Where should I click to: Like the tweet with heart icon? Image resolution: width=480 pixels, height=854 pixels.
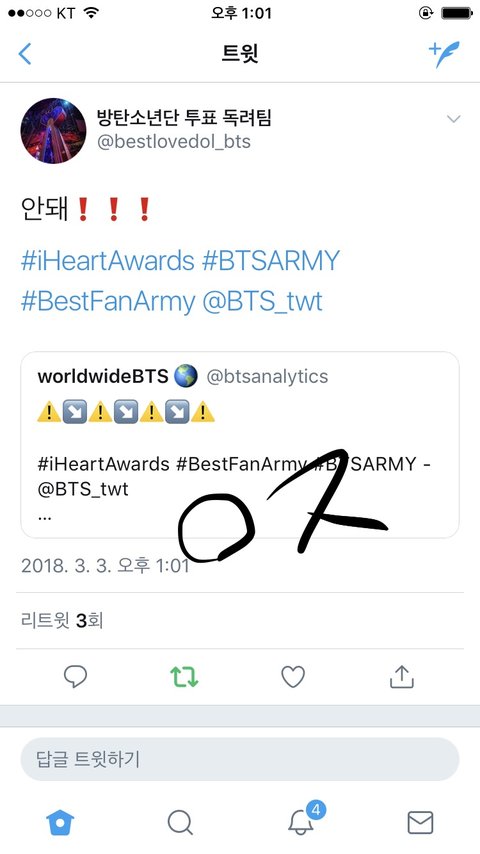(x=293, y=676)
